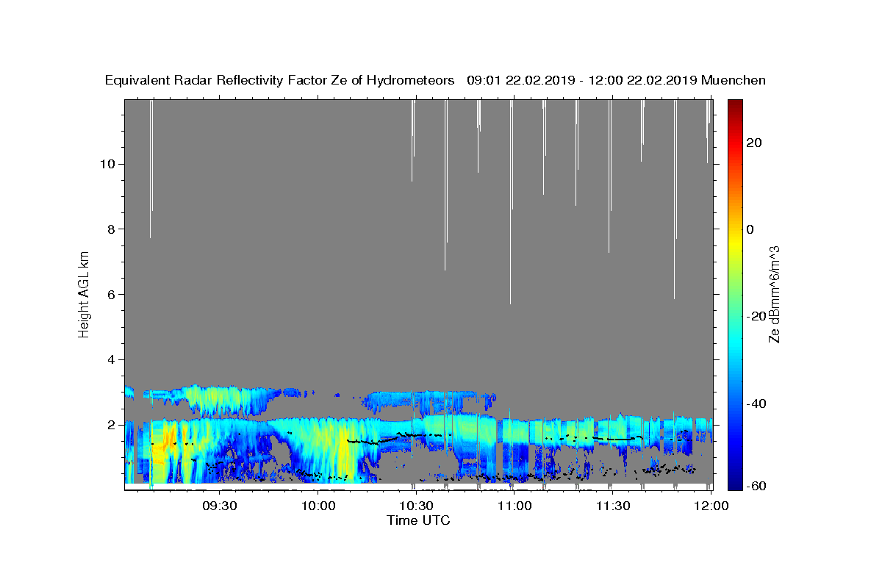This screenshot has width=882, height=588.
Task: Click the 11:00 time tick label
Action: pos(514,506)
